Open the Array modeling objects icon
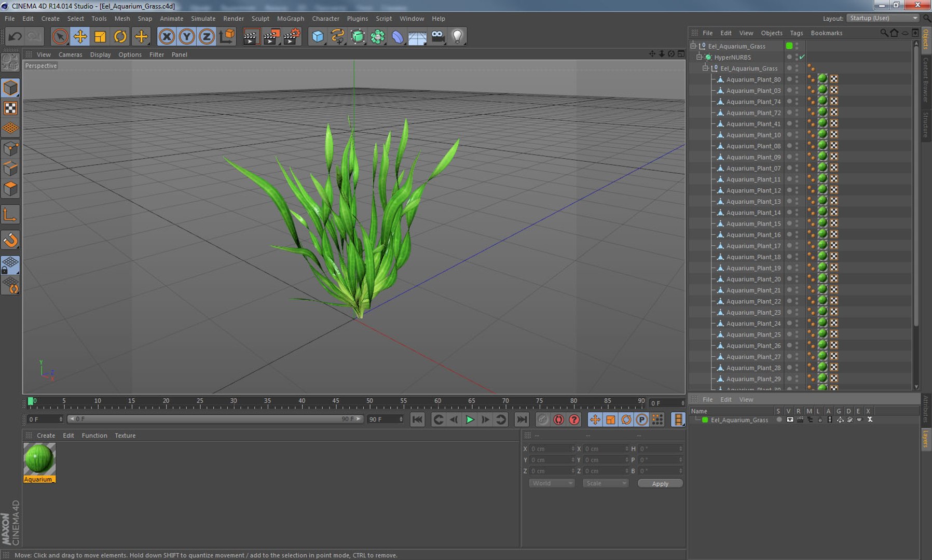Screen dimensions: 932x560 (378, 36)
